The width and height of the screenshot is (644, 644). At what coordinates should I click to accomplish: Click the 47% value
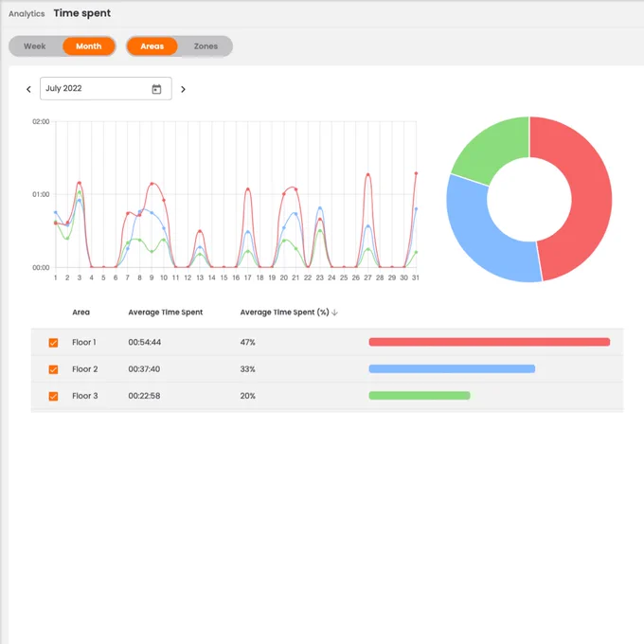tap(248, 342)
